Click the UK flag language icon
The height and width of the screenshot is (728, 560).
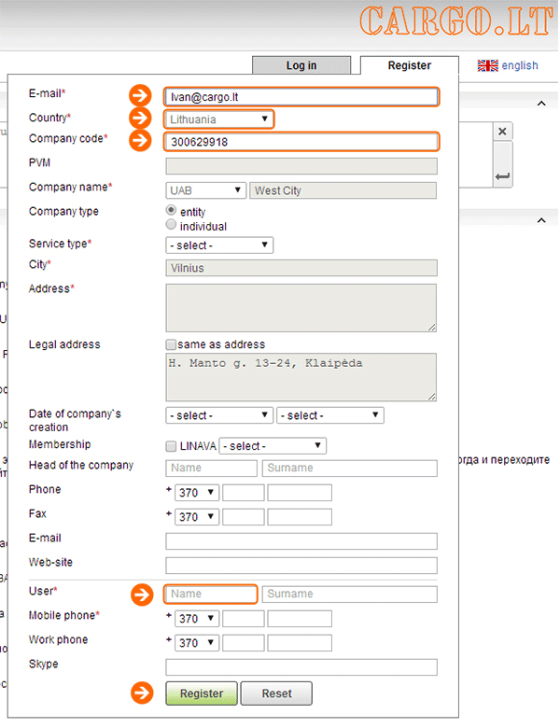coord(487,65)
